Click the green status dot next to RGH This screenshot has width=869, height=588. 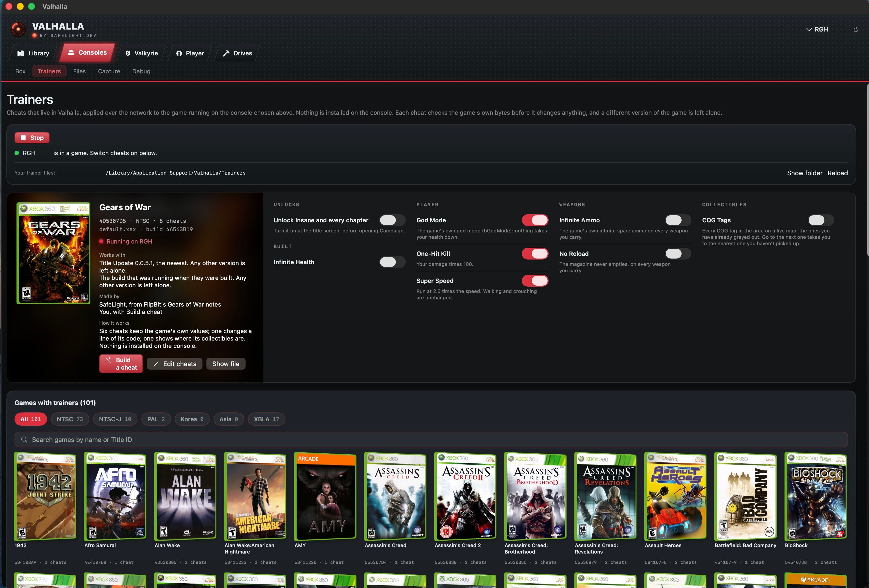pyautogui.click(x=17, y=153)
